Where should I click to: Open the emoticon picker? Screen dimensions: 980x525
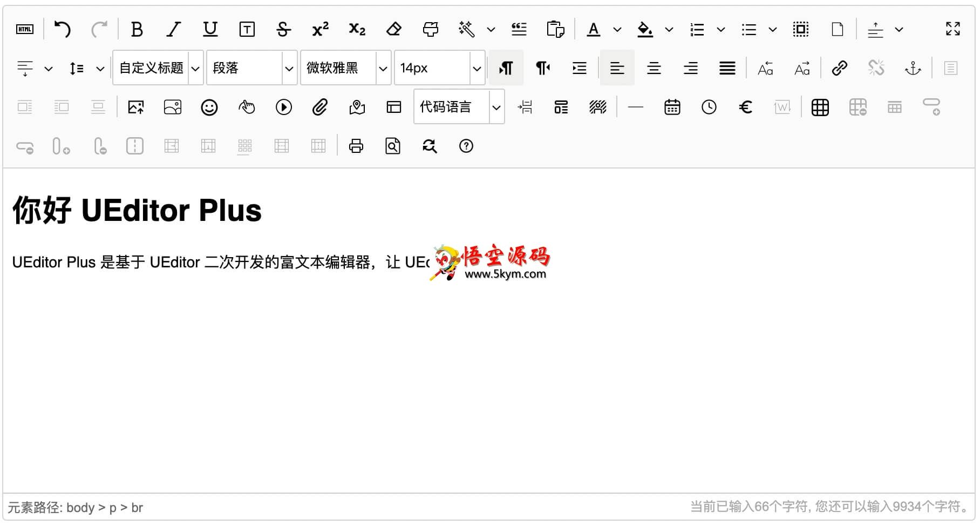[209, 107]
